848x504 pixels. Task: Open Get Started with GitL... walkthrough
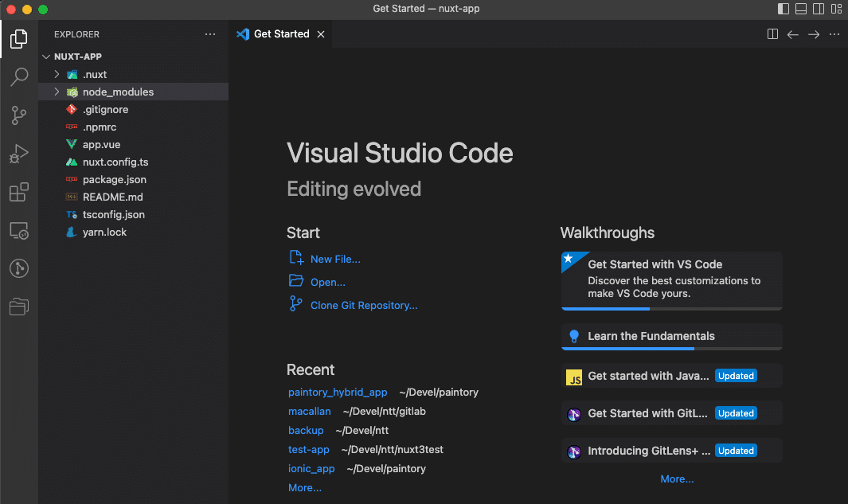click(x=672, y=413)
